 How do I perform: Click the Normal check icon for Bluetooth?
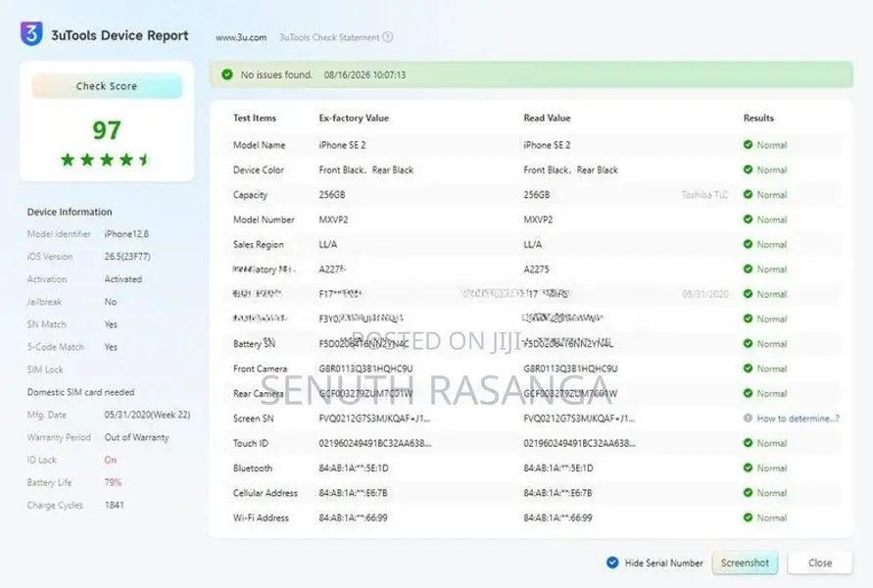pos(748,467)
